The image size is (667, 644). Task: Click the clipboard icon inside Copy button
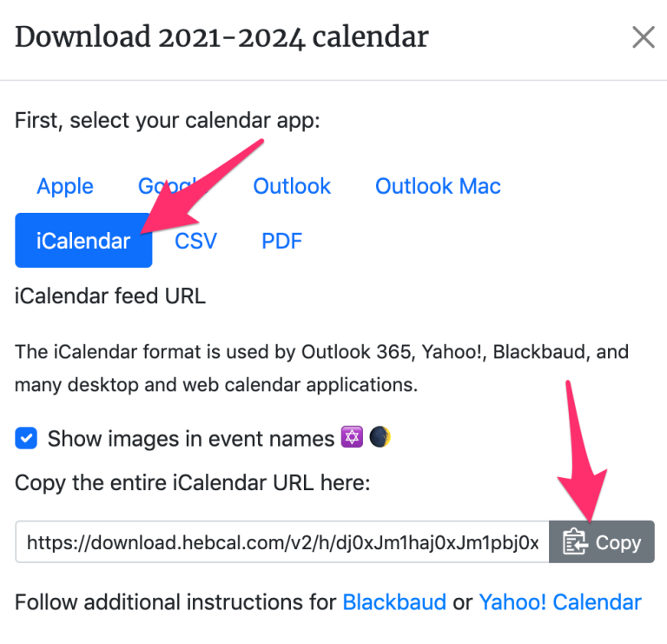pos(575,541)
